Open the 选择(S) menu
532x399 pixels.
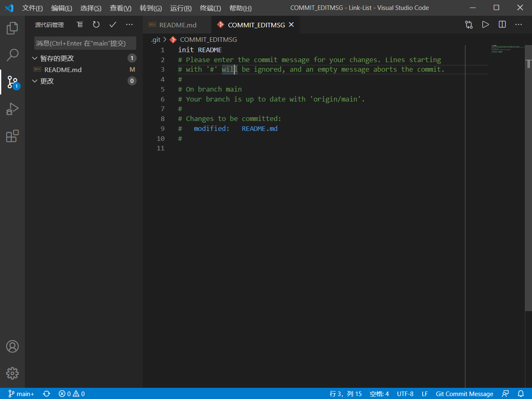[91, 8]
